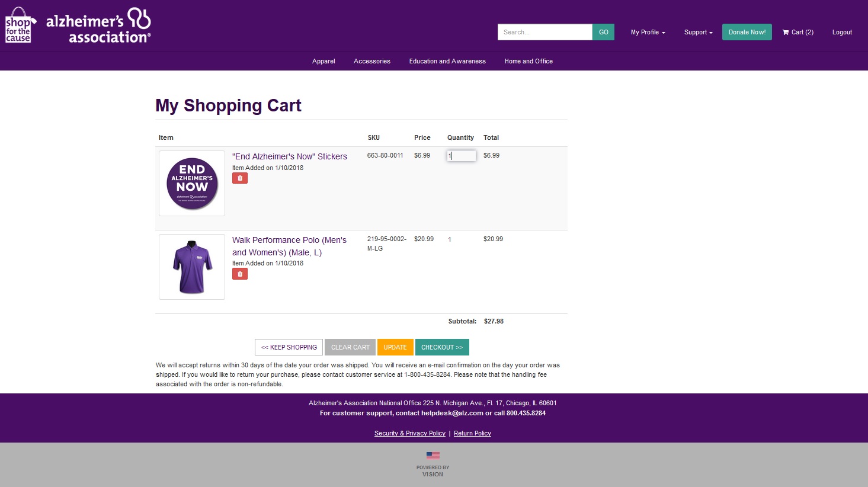Click the 'End Alzheimer's Now' sticker thumbnail

pyautogui.click(x=191, y=183)
